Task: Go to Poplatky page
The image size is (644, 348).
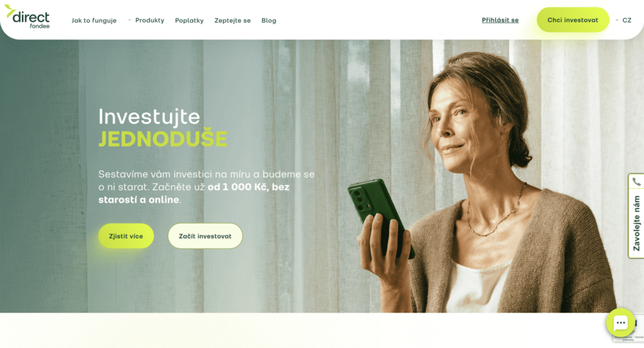Action: point(189,21)
